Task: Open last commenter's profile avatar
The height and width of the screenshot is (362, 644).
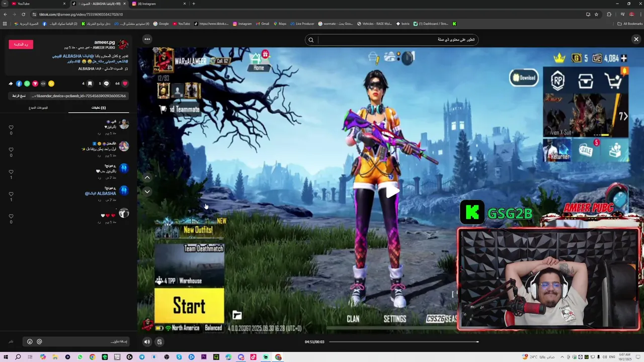Action: tap(124, 213)
